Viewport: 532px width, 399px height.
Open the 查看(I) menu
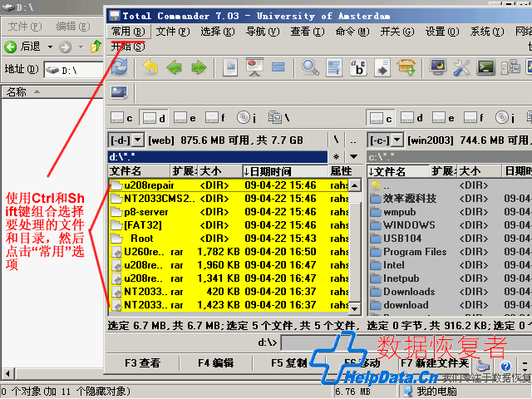[x=308, y=32]
